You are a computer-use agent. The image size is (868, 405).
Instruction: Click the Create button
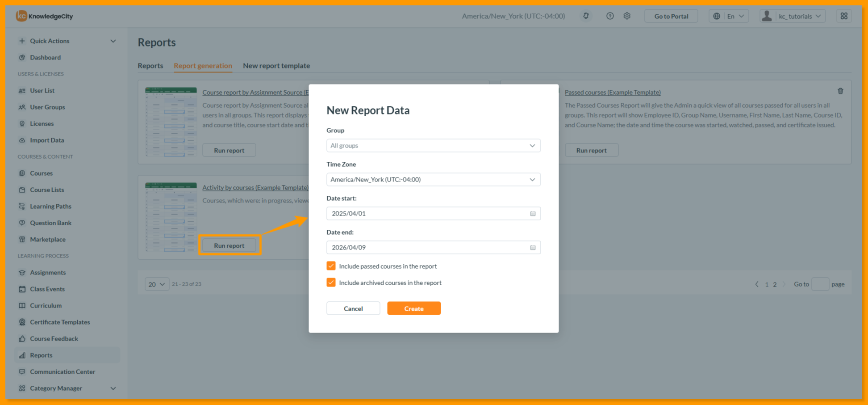click(x=414, y=308)
